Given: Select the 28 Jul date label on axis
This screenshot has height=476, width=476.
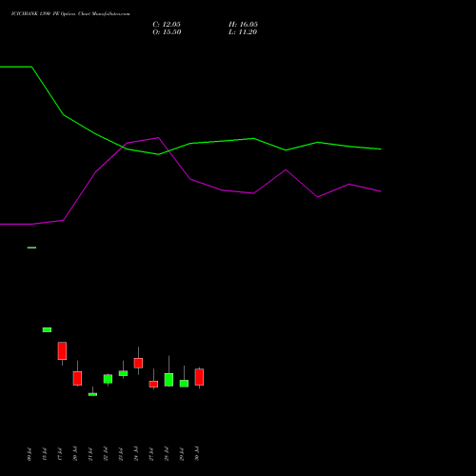Looking at the screenshot, I should click(x=167, y=453).
